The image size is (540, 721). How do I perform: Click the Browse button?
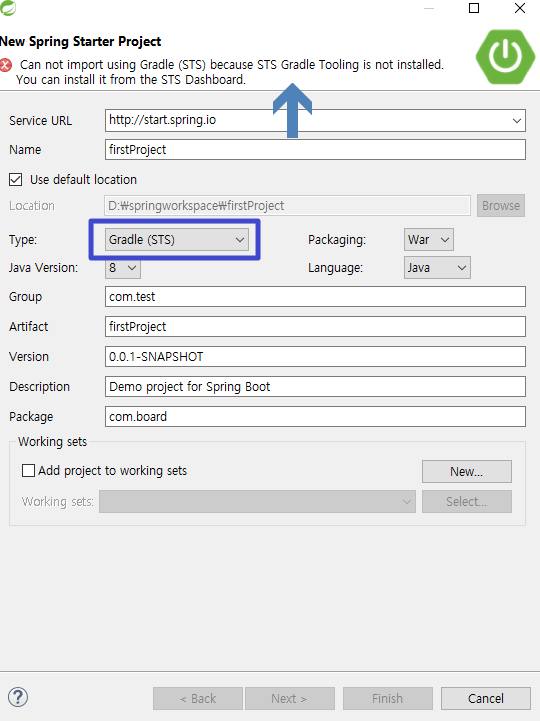(x=501, y=206)
